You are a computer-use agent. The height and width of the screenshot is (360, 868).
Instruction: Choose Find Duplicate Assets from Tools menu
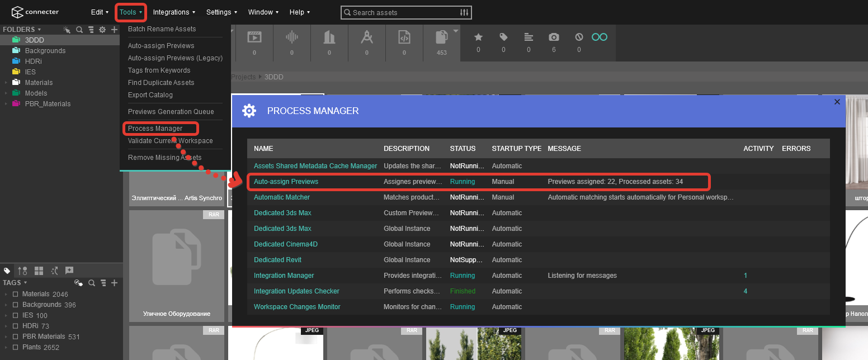click(x=161, y=83)
